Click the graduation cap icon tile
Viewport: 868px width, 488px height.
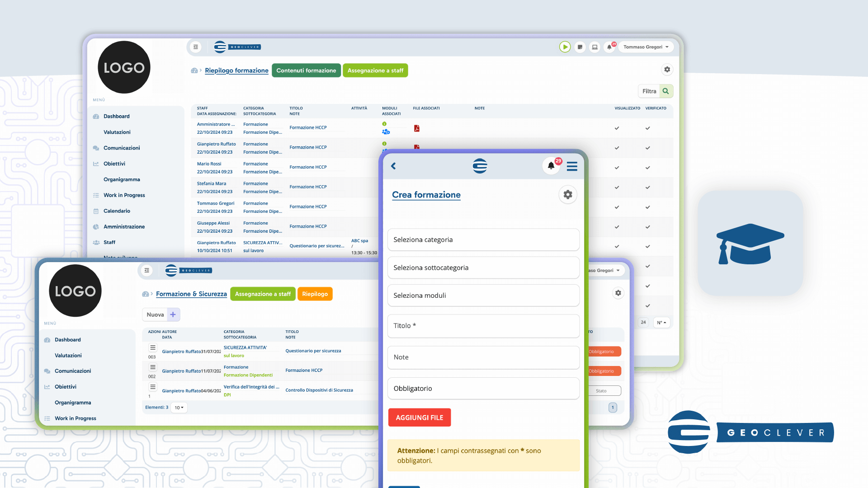(x=750, y=243)
